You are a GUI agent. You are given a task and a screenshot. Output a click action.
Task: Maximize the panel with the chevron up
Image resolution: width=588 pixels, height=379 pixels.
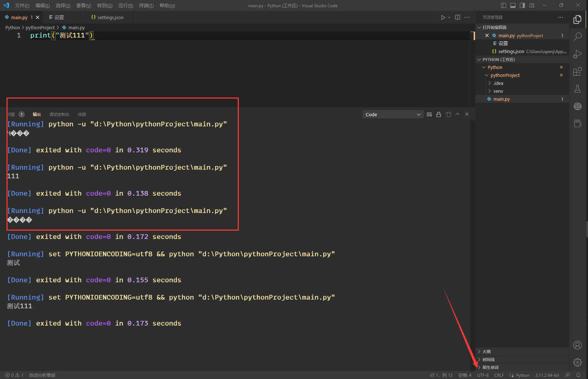(457, 114)
